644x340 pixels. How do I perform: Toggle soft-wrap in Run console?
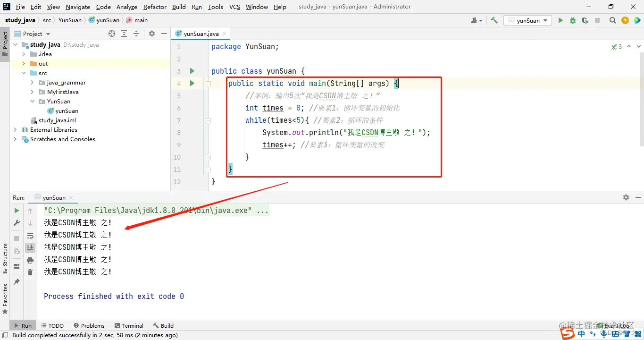click(x=30, y=236)
